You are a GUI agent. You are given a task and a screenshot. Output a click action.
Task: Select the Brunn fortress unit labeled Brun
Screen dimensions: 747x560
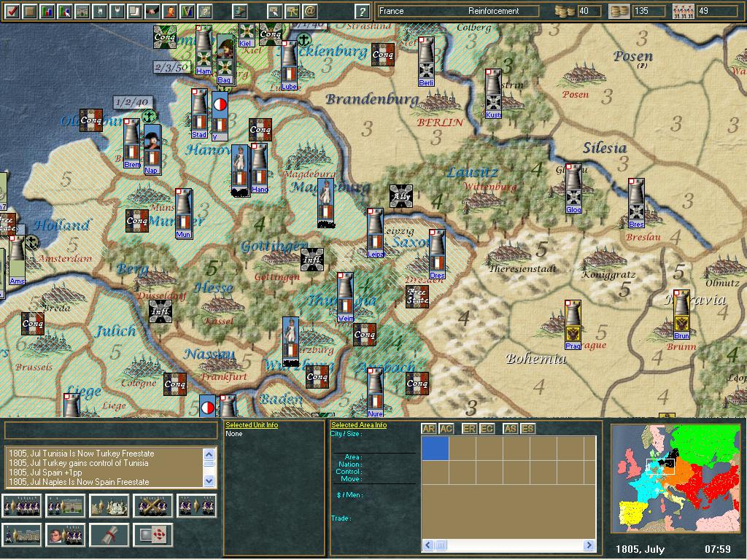coord(682,314)
